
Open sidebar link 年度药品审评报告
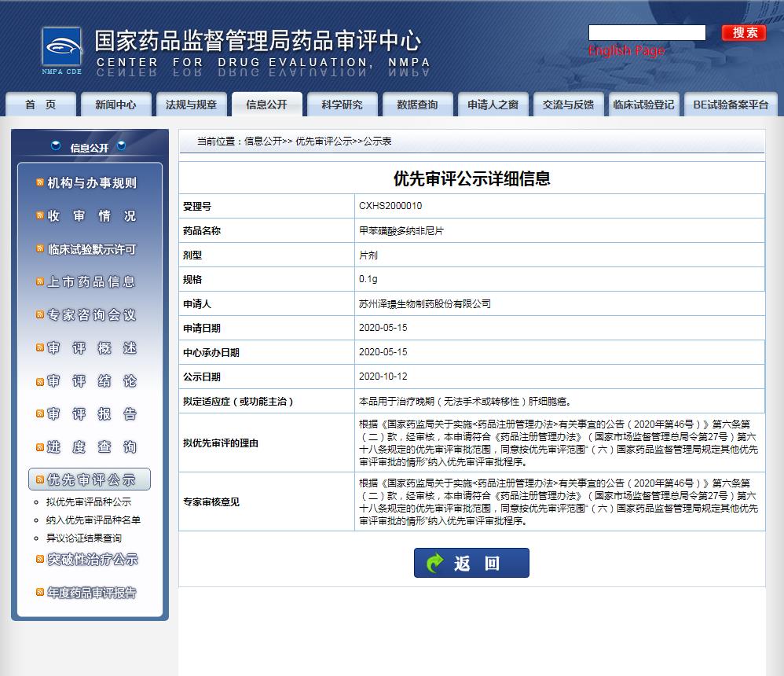click(x=92, y=593)
